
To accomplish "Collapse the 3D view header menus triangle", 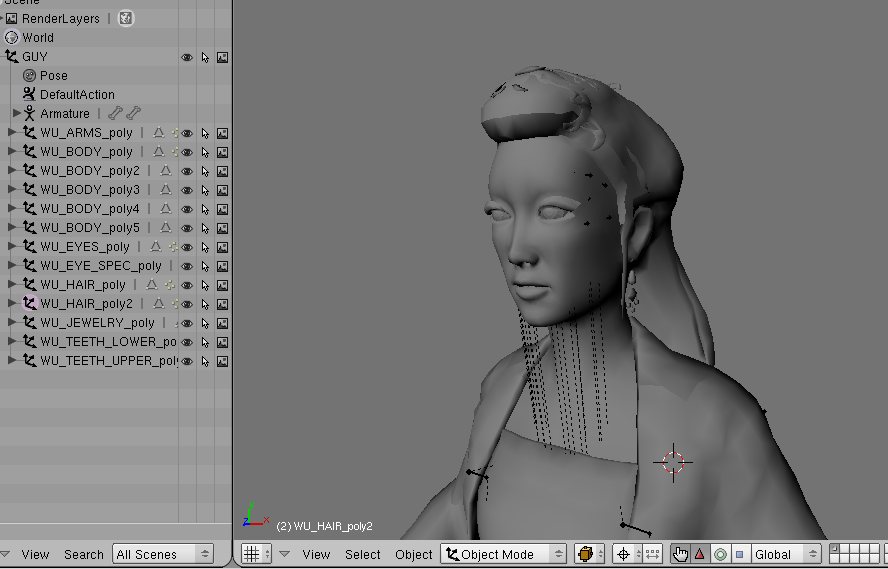I will pyautogui.click(x=284, y=554).
